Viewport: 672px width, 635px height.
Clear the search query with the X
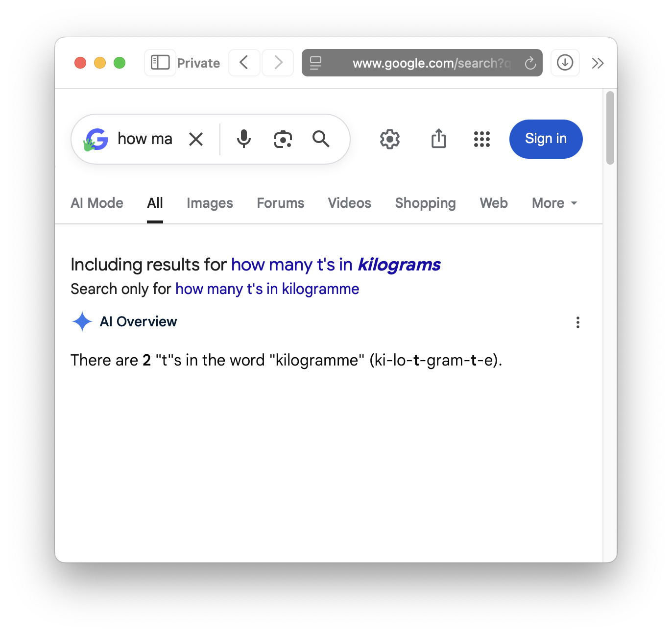(x=196, y=139)
